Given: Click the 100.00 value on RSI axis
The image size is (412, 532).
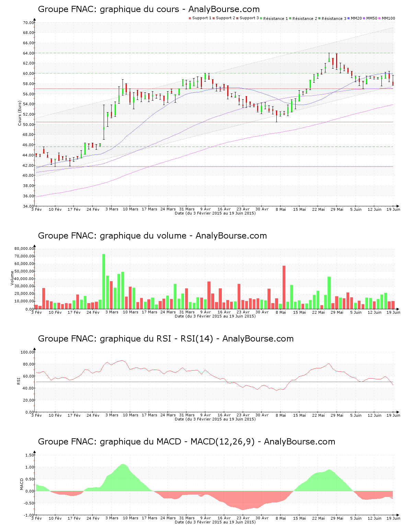Looking at the screenshot, I should click(x=27, y=352).
